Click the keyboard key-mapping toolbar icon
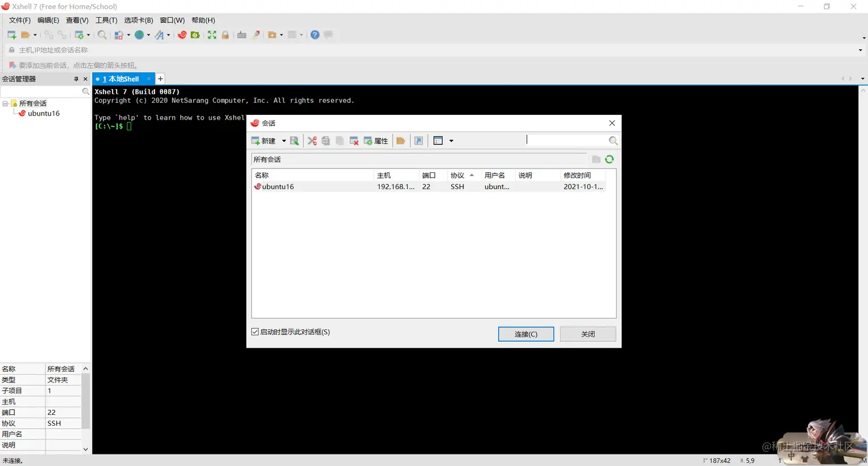 tap(242, 35)
